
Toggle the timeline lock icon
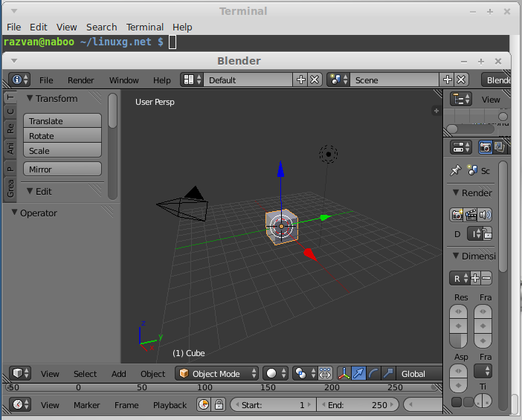click(219, 404)
